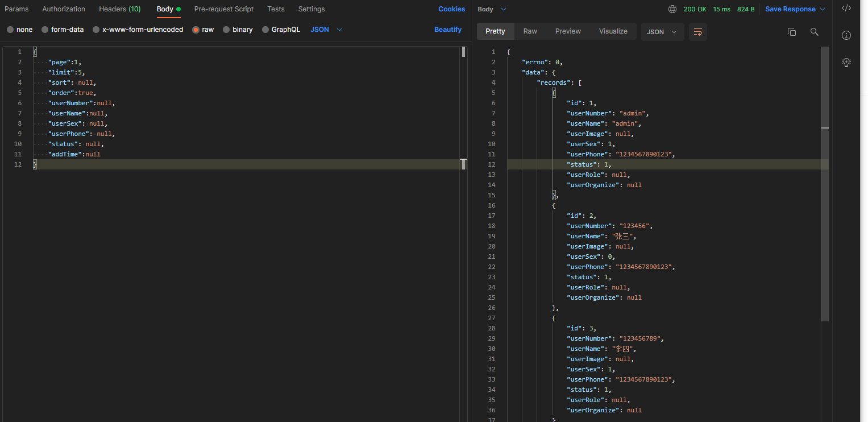This screenshot has height=422, width=868.
Task: Open the Pre-request Script tab
Action: (224, 9)
